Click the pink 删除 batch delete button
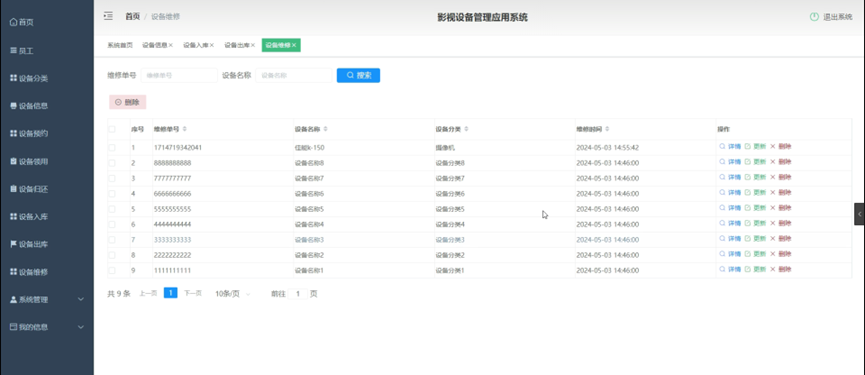 (x=127, y=102)
